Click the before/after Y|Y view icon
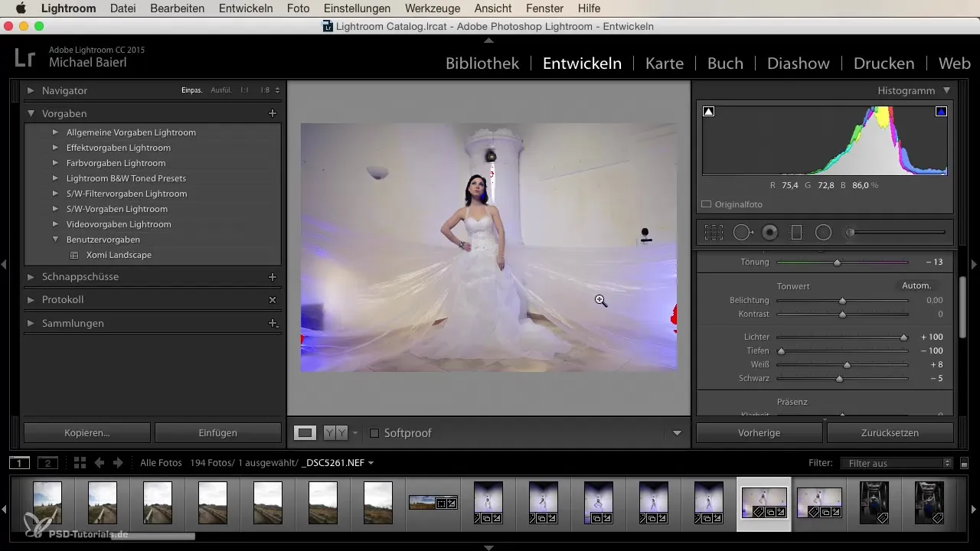The width and height of the screenshot is (980, 551). pos(335,433)
